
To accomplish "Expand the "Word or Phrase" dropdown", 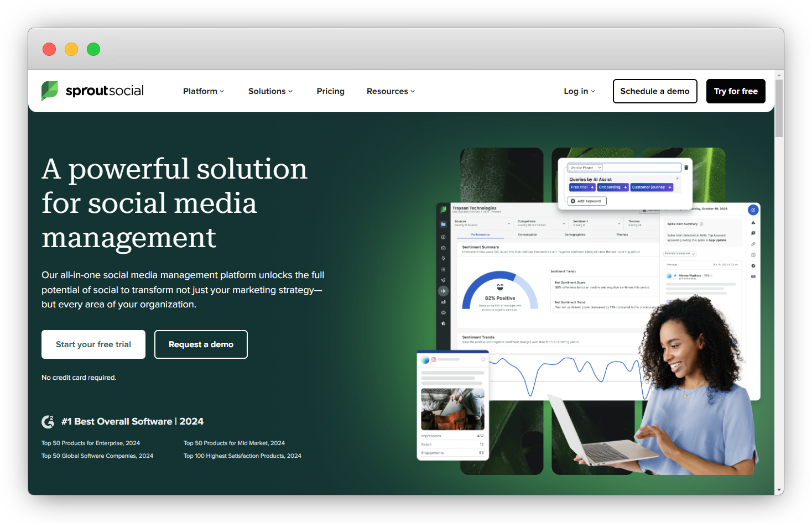I will 585,167.
